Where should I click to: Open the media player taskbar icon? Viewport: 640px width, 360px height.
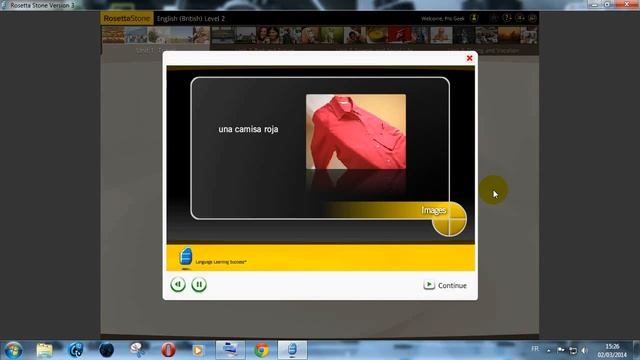(x=198, y=350)
